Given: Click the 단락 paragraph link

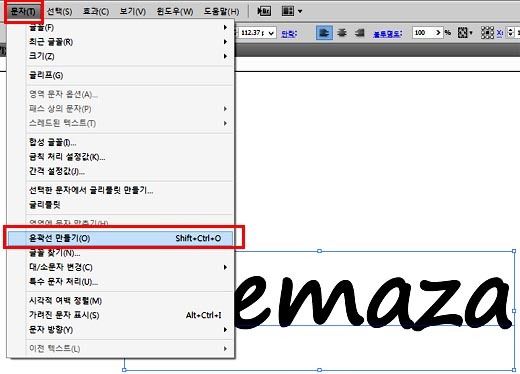Looking at the screenshot, I should [x=289, y=33].
